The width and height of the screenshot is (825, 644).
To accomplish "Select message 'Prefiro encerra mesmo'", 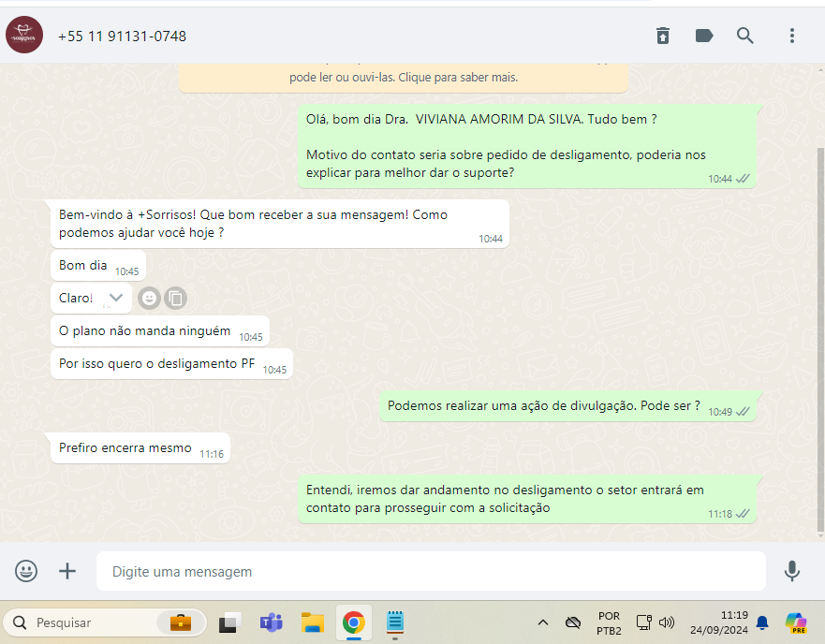I will 140,448.
